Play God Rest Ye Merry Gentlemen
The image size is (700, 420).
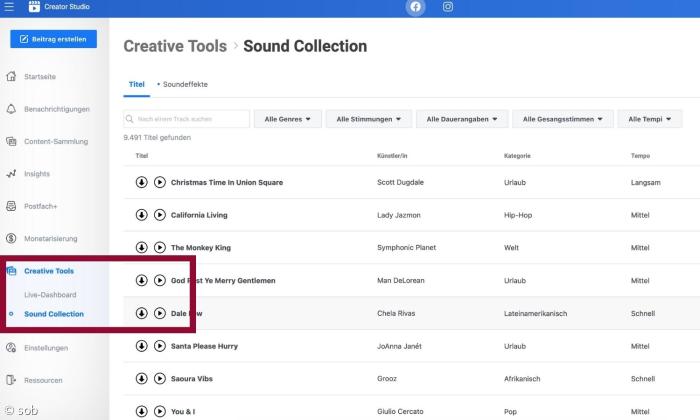159,280
